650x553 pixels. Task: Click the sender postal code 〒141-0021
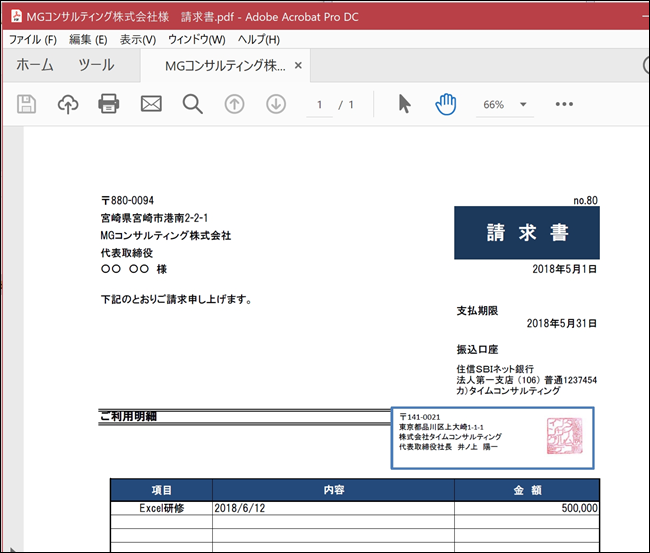[x=420, y=417]
